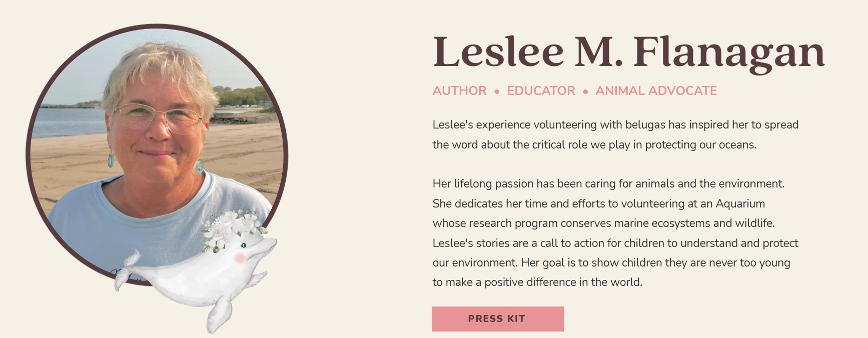Image resolution: width=868 pixels, height=338 pixels.
Task: Click the dot separator after AUTHOR
Action: pos(497,91)
